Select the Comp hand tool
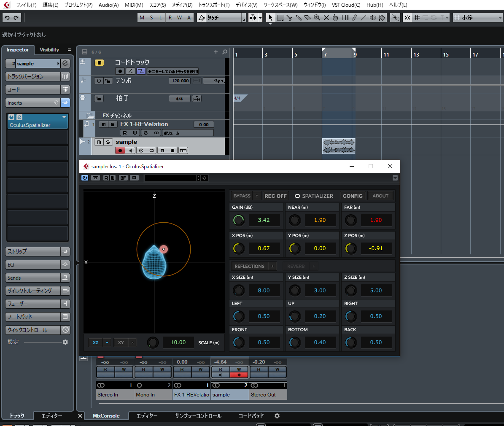This screenshot has height=426, width=504. pos(336,18)
